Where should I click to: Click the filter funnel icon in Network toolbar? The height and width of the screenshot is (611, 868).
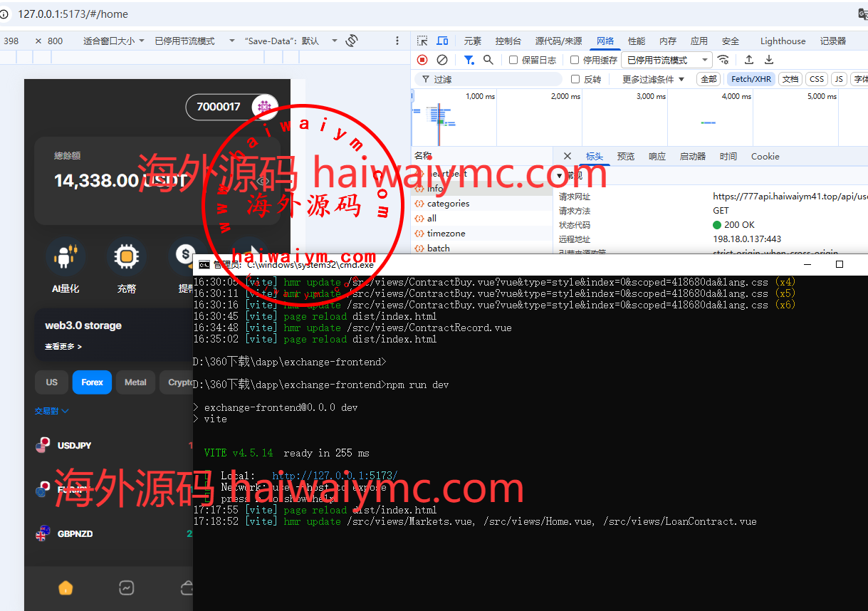click(469, 60)
